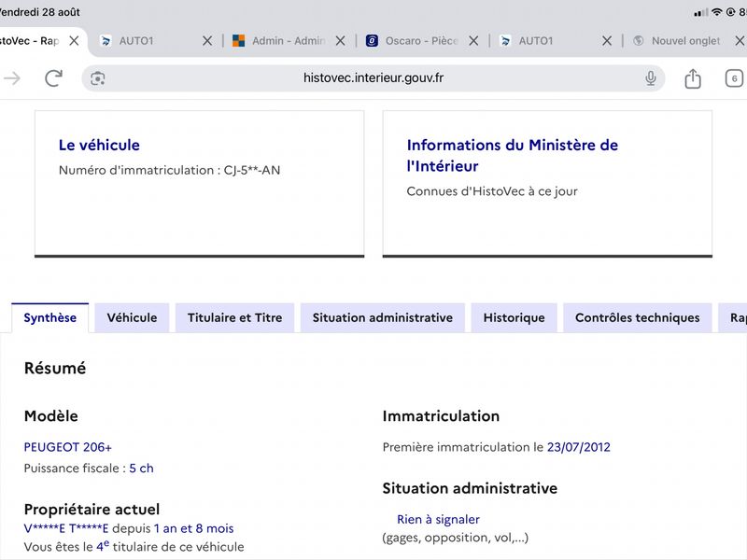Click the histovec.interieur.gouv.fr address field
Screen dimensions: 747x560
373,78
